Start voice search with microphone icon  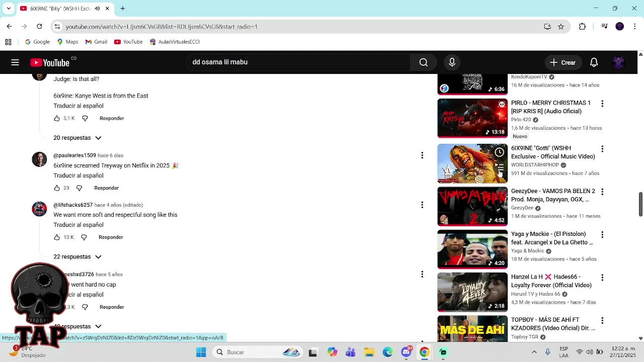point(452,62)
